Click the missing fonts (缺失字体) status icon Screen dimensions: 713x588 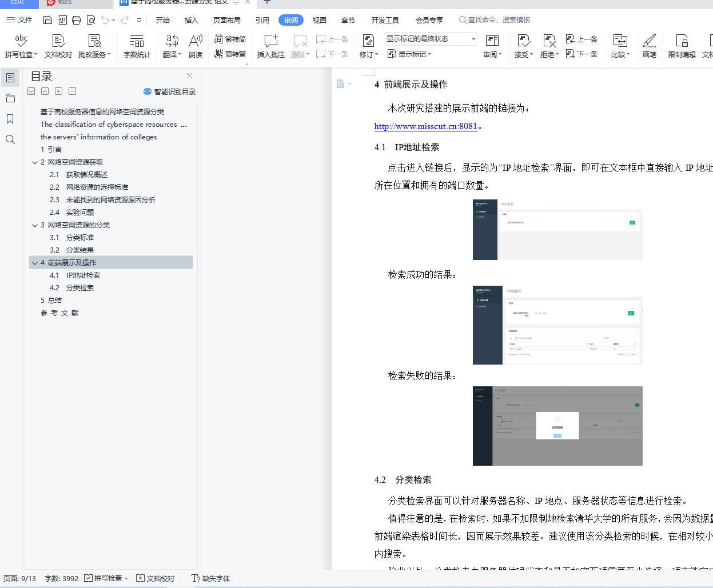pos(211,578)
